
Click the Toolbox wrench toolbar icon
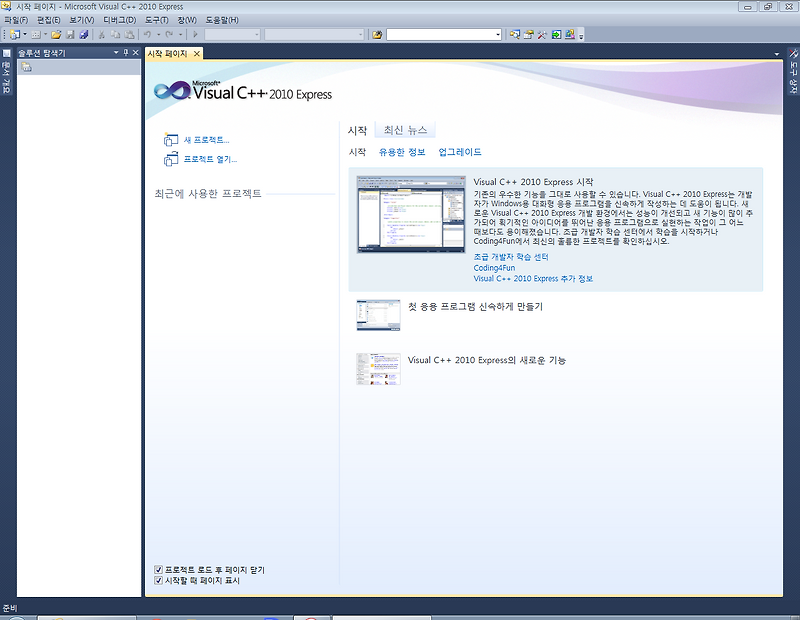(x=542, y=35)
